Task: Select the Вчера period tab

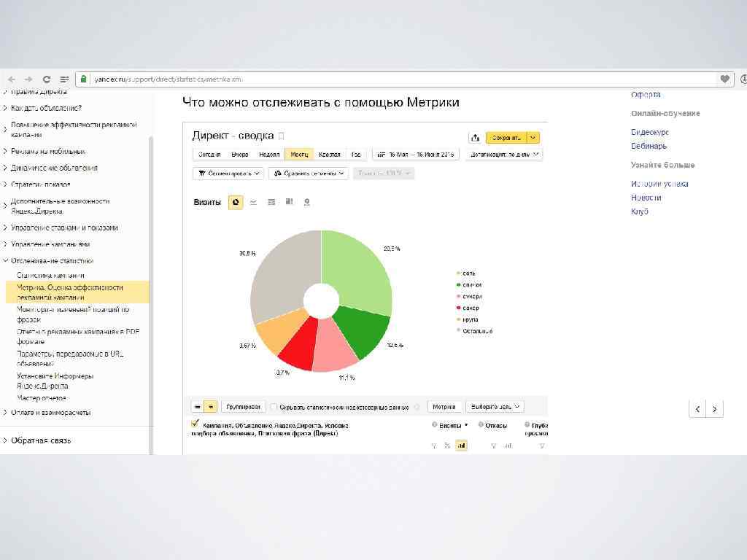Action: 239,155
